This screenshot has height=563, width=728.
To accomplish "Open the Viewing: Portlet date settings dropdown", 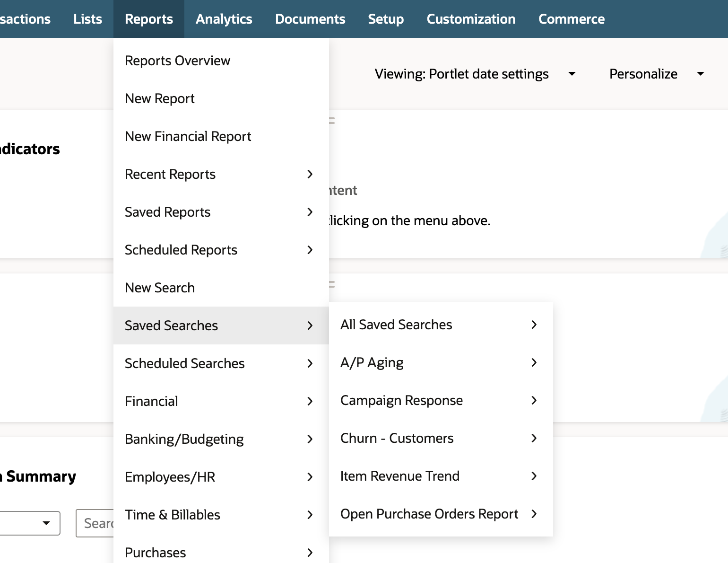I will point(475,74).
